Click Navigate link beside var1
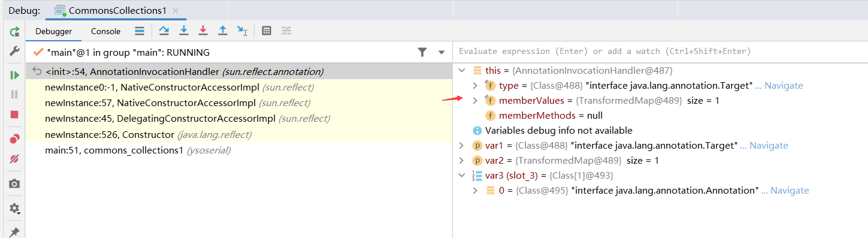Viewport: 868px width, 238px height. [x=769, y=146]
